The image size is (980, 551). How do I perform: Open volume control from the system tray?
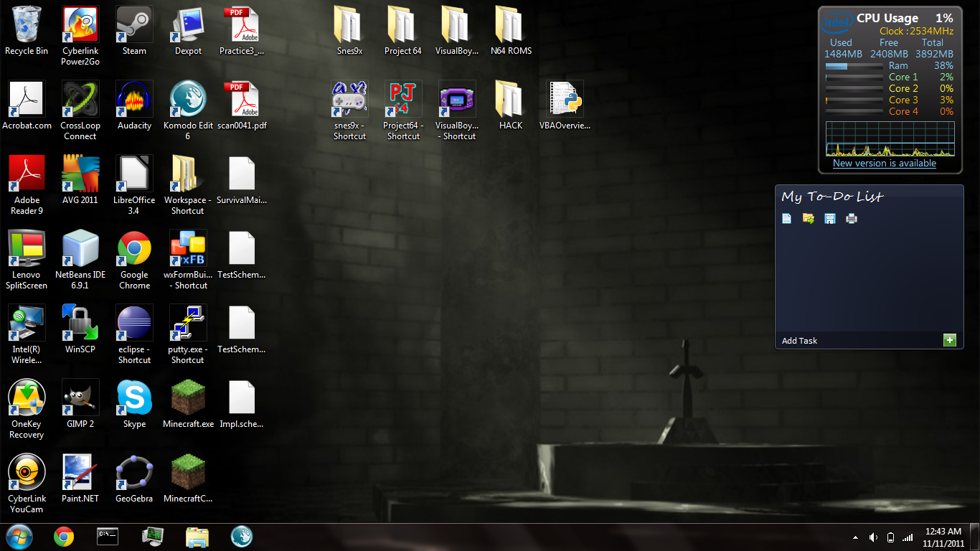tap(872, 536)
